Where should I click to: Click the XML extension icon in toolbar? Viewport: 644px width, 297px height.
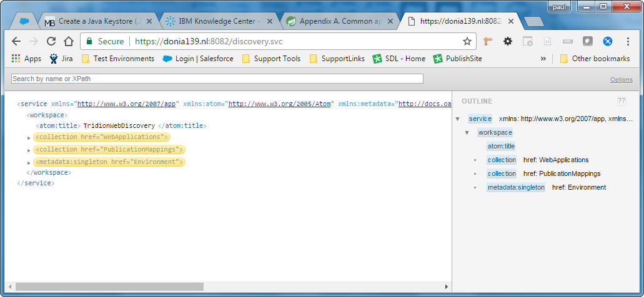pos(568,42)
